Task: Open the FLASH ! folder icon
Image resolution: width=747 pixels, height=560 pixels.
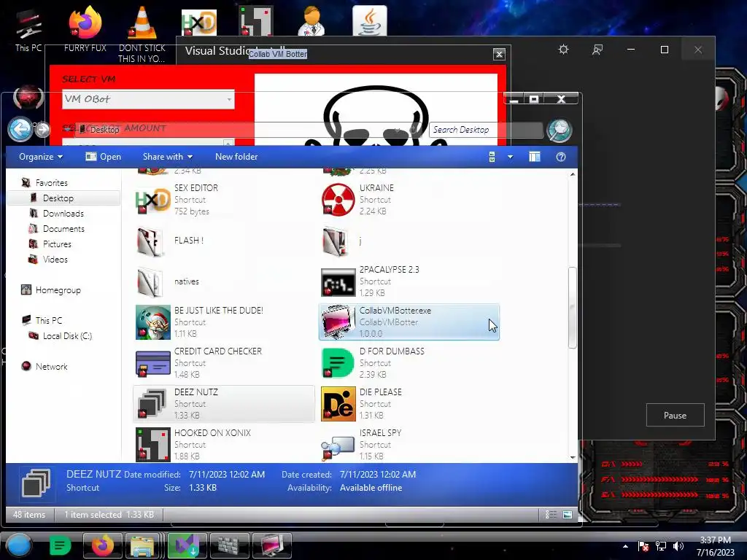Action: pyautogui.click(x=152, y=241)
